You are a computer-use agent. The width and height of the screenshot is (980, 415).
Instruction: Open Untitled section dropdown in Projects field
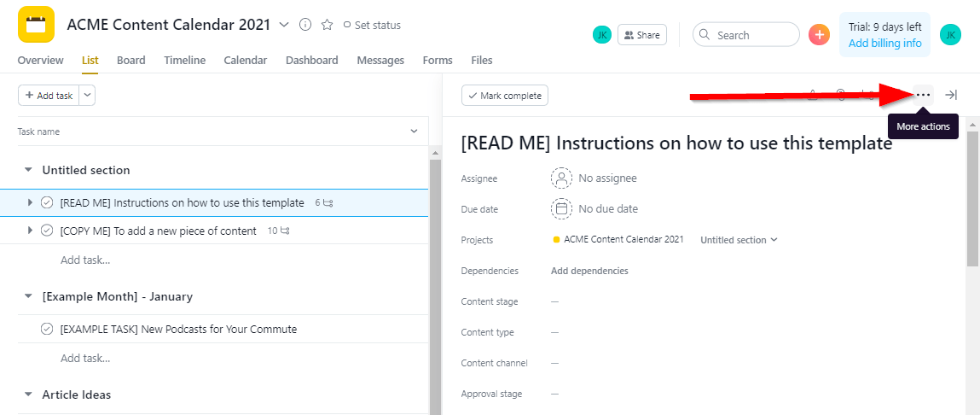click(x=739, y=240)
